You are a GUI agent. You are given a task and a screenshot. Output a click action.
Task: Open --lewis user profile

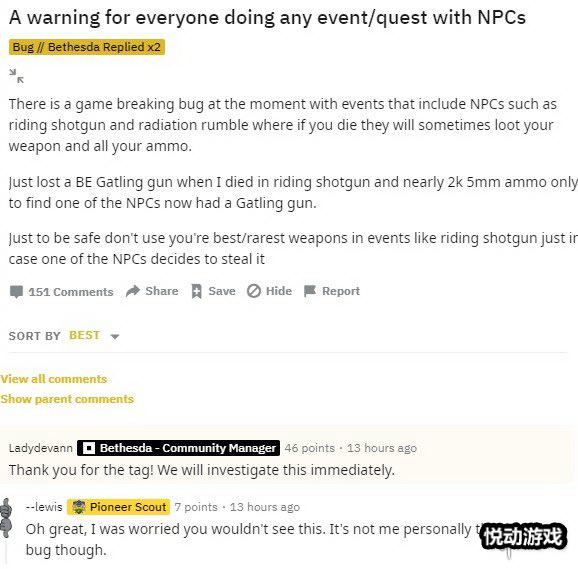[x=44, y=507]
